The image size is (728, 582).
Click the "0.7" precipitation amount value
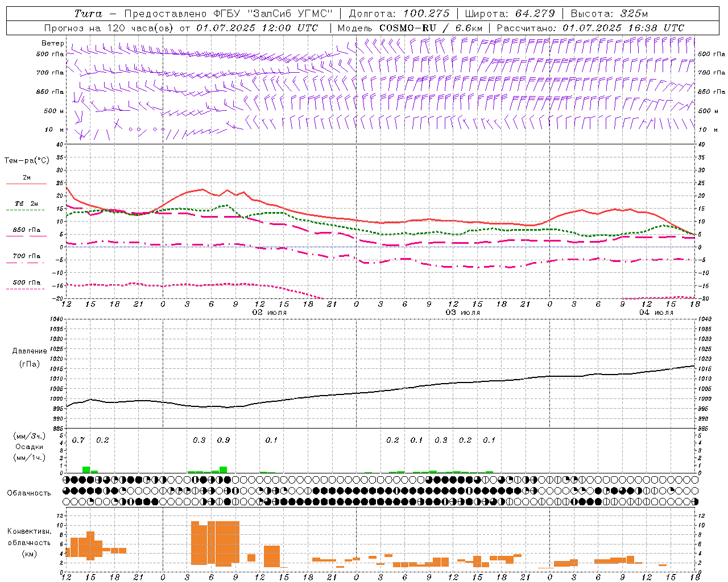78,440
